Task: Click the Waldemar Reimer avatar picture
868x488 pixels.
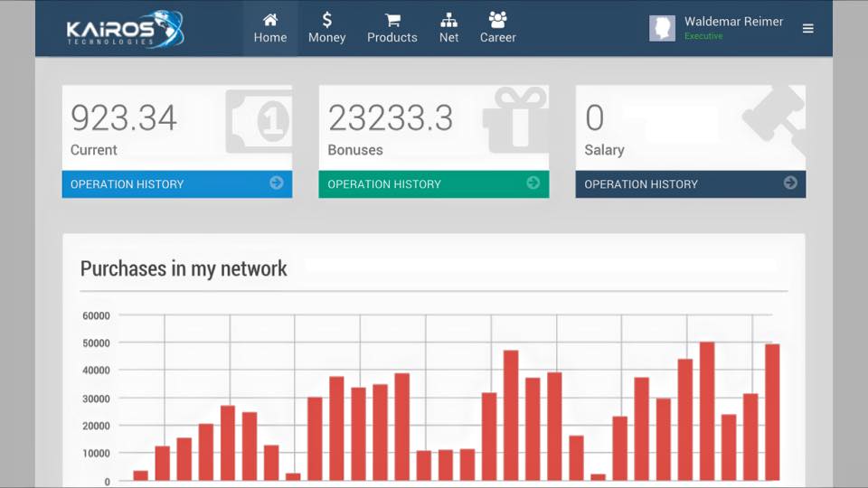Action: point(662,28)
